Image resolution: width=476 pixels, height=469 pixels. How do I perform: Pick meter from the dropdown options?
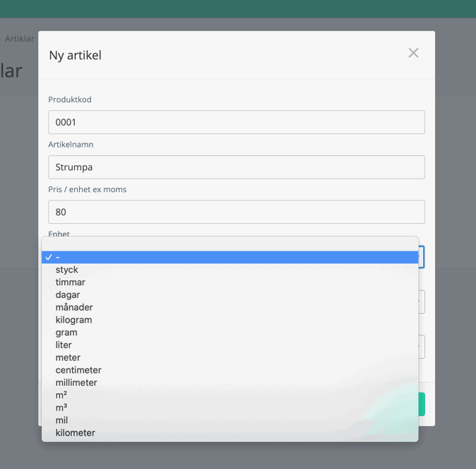point(68,357)
